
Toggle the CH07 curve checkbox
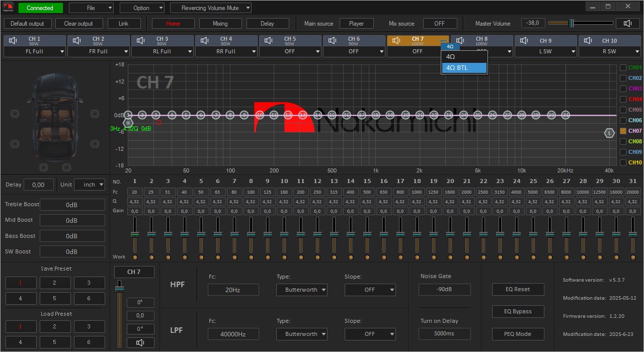click(623, 131)
